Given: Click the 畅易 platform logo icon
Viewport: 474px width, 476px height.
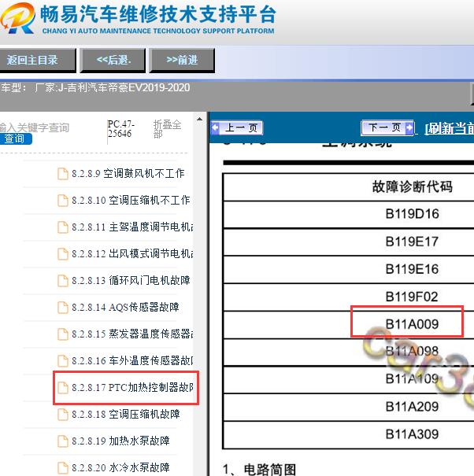Looking at the screenshot, I should coord(17,18).
